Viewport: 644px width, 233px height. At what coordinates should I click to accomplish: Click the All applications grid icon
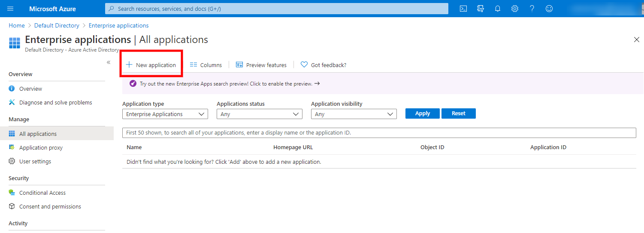click(x=12, y=134)
